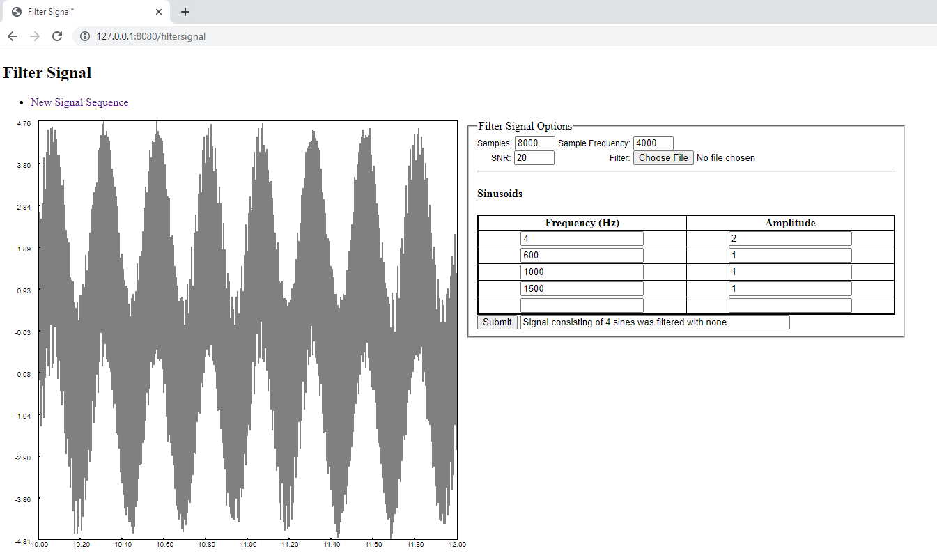Click the browser back navigation arrow
The image size is (937, 560).
[12, 36]
